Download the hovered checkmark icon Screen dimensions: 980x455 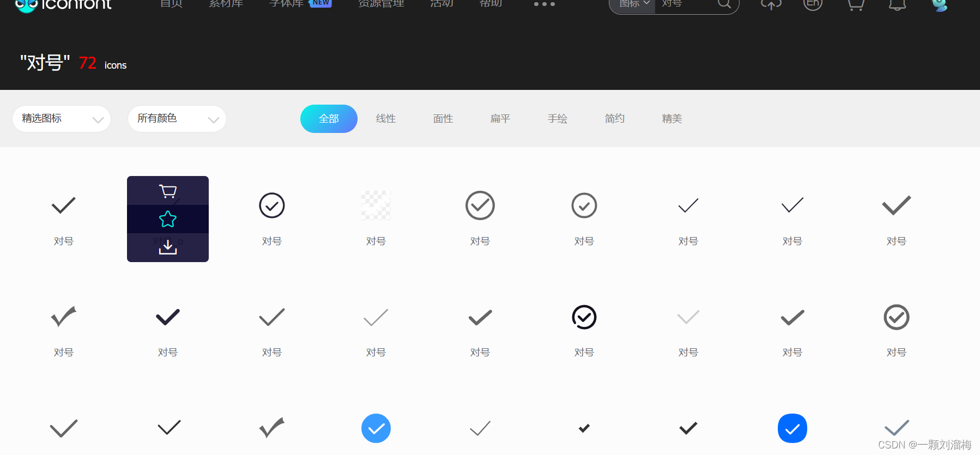pyautogui.click(x=168, y=247)
